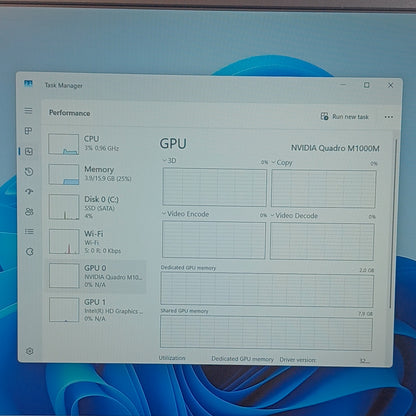
Task: Close the Task Manager window
Action: (390, 85)
